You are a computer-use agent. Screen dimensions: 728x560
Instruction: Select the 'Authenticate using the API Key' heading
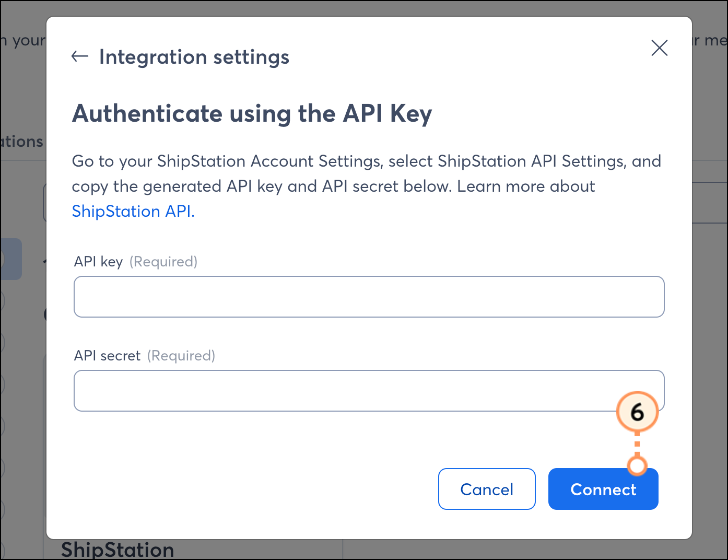click(252, 113)
